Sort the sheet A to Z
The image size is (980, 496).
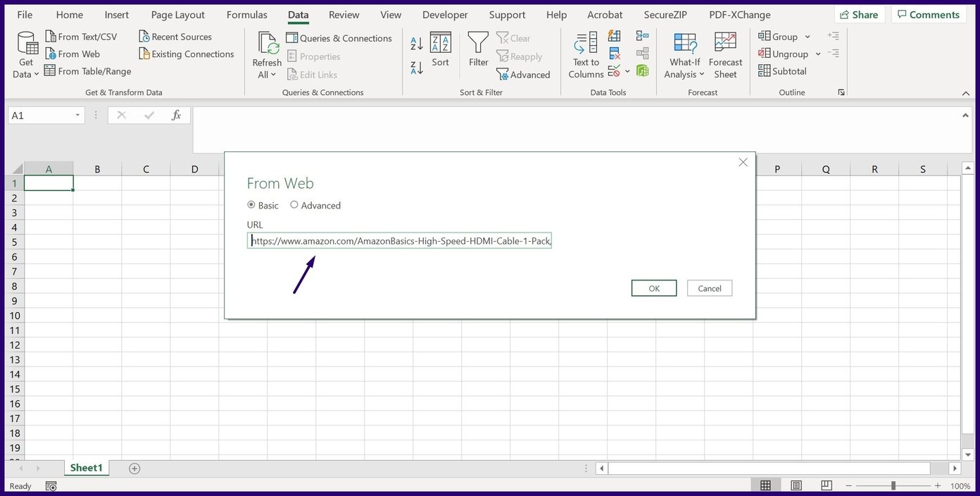(415, 42)
